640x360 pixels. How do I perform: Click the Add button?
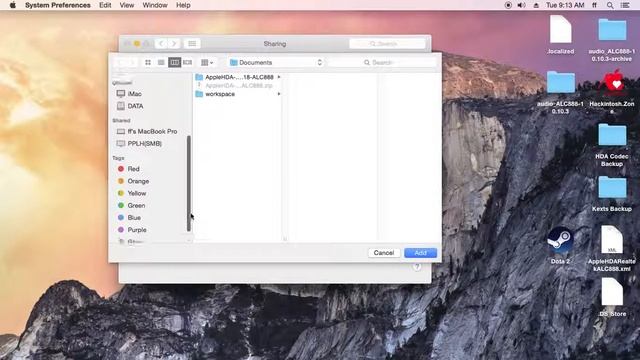[x=420, y=253]
